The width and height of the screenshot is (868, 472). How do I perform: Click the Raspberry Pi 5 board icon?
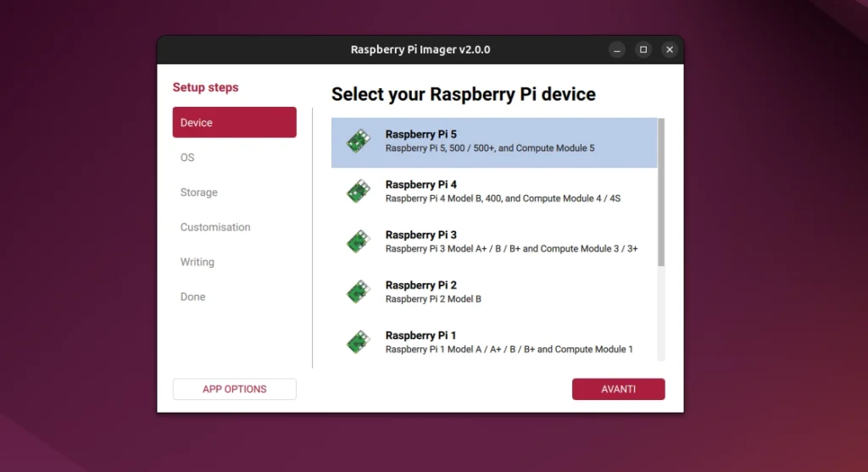(359, 142)
